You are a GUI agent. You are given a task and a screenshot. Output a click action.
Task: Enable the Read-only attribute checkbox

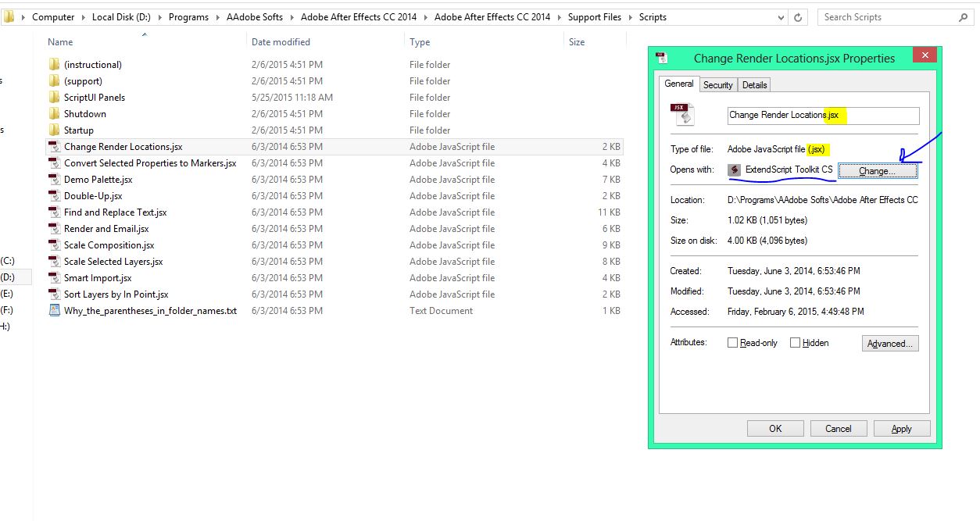(x=733, y=342)
